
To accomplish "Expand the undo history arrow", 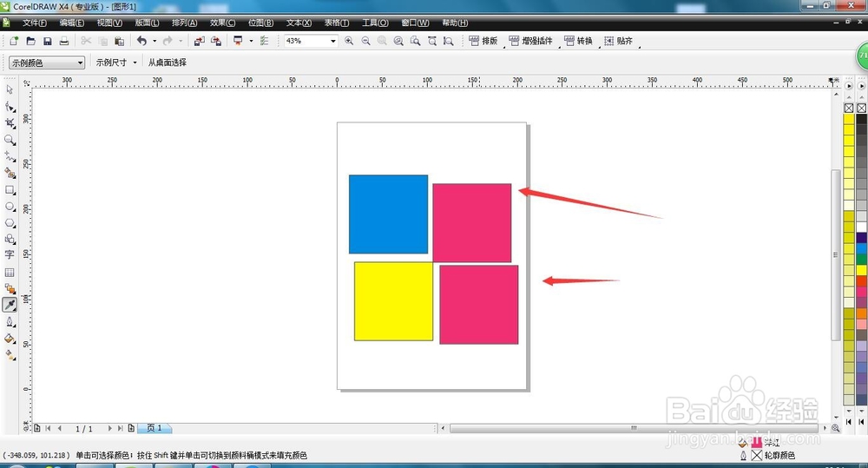I will pyautogui.click(x=155, y=41).
